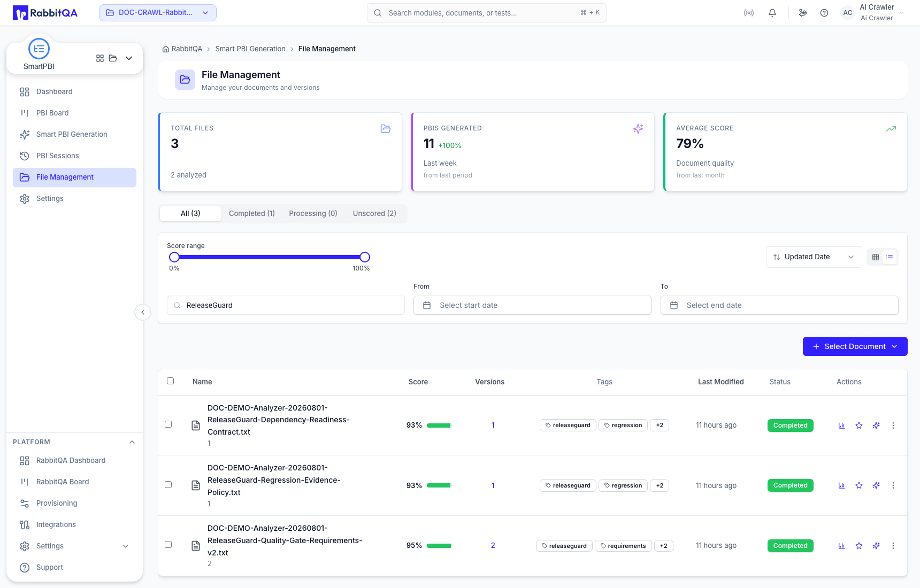920x588 pixels.
Task: Open more actions for Regression-Evidence-Policy file
Action: coord(893,485)
